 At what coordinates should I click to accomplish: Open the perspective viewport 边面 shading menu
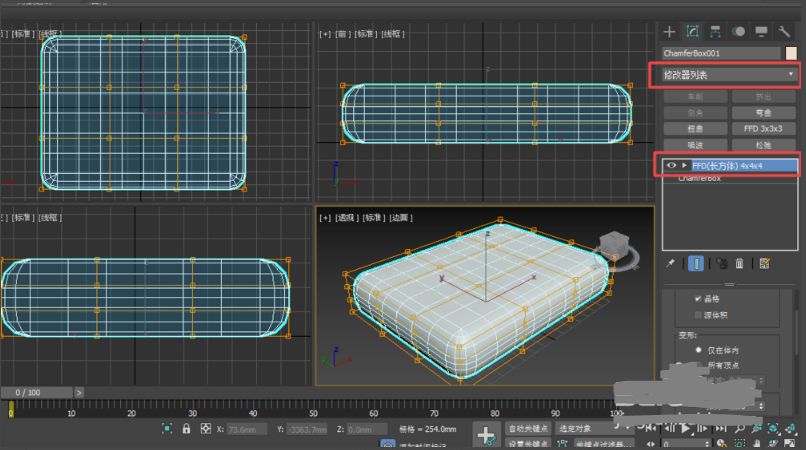401,218
